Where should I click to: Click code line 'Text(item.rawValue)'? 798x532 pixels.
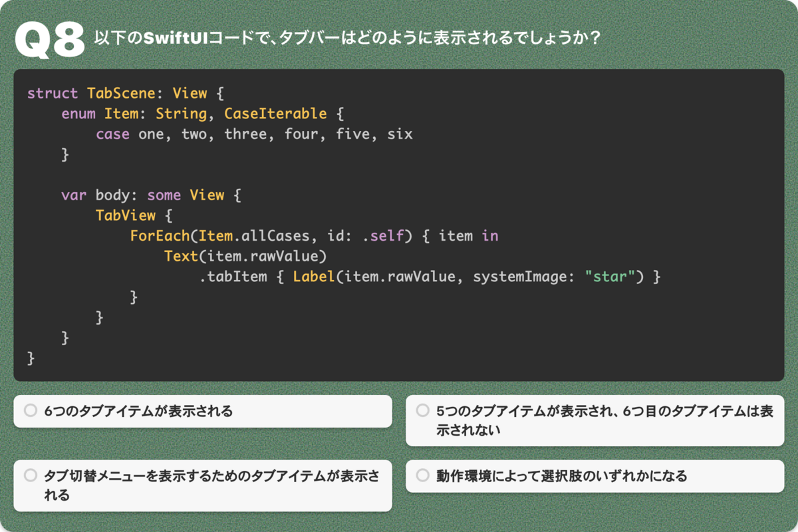coord(245,256)
